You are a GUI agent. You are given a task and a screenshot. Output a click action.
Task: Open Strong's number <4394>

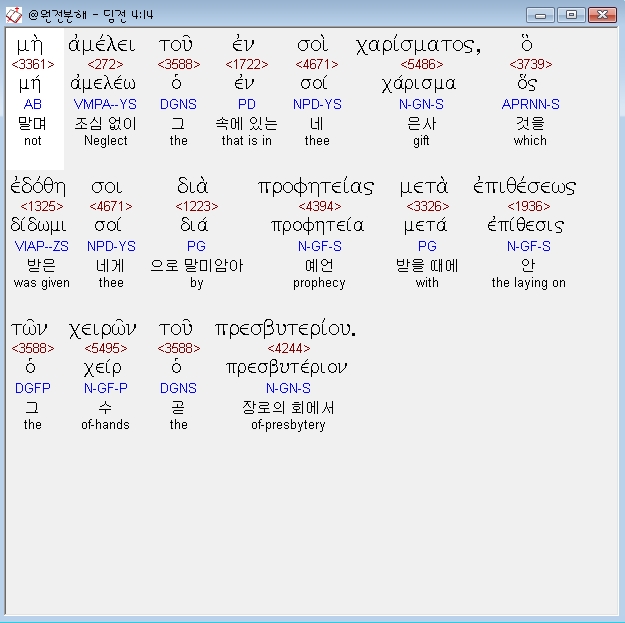(320, 206)
